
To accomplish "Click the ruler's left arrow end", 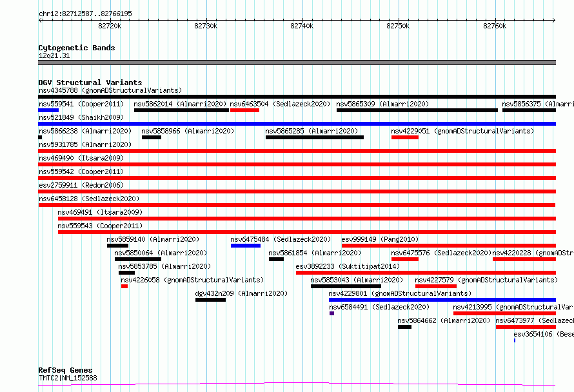I will click(x=40, y=20).
